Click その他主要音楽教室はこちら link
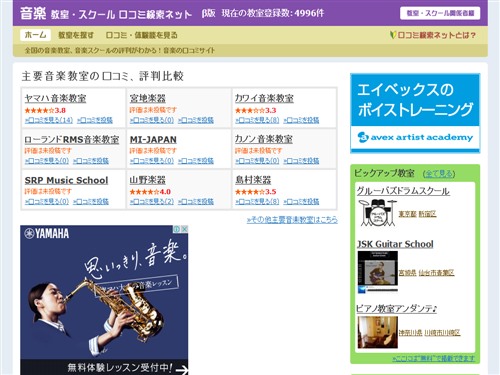The height and width of the screenshot is (375, 500). pyautogui.click(x=292, y=220)
